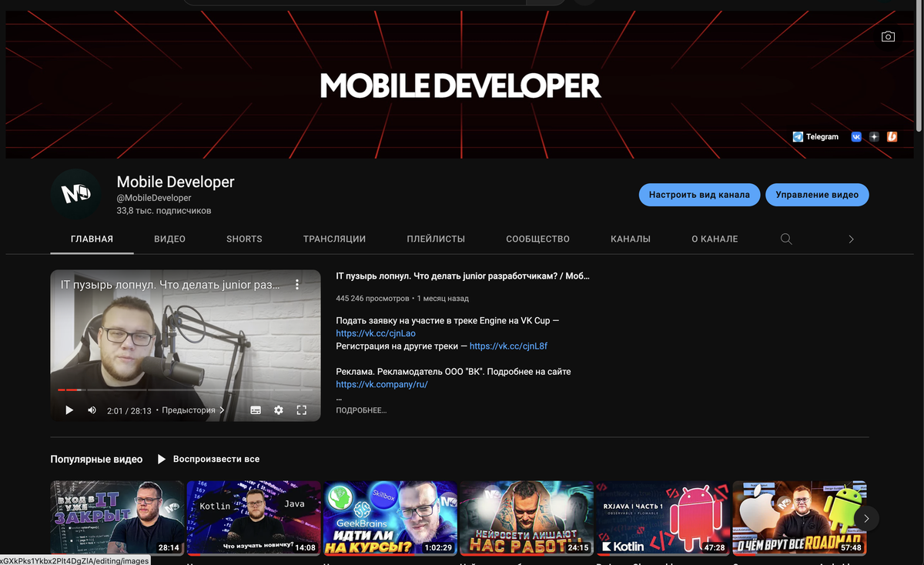Open the 28:14 "Вход в IT закрыт" thumbnail
This screenshot has height=565, width=924.
pos(117,518)
